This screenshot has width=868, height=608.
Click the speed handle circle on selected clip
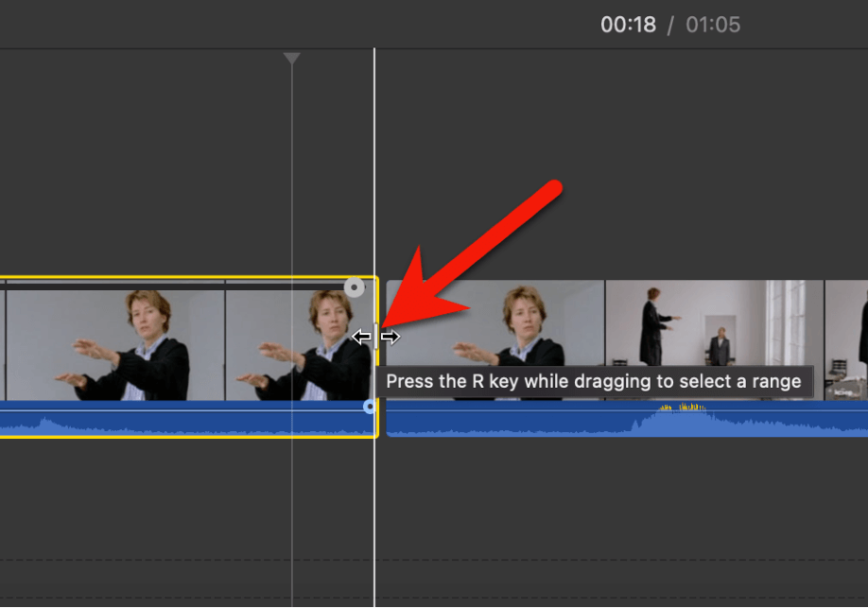pyautogui.click(x=355, y=287)
